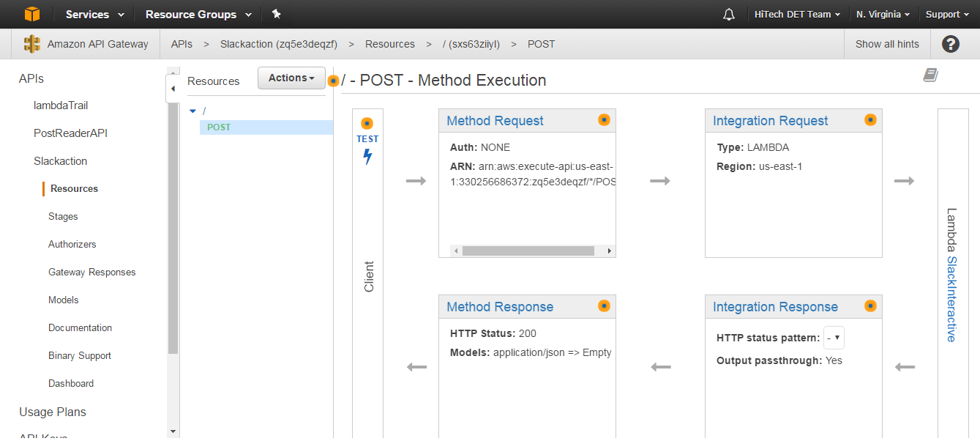This screenshot has width=980, height=441.
Task: Click sidebar scrollbar up arrow
Action: click(x=173, y=71)
